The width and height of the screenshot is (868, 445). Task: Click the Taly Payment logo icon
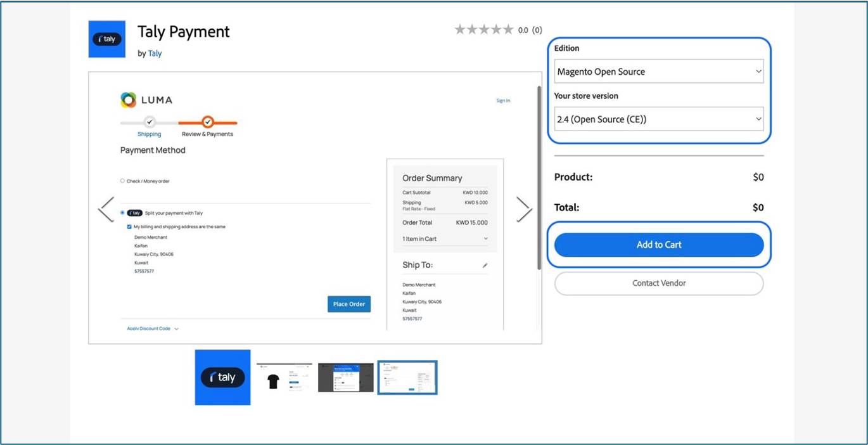tap(107, 39)
